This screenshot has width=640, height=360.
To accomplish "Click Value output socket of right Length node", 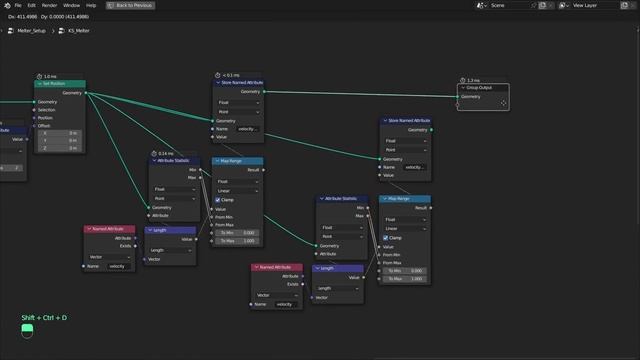I will pos(364,278).
